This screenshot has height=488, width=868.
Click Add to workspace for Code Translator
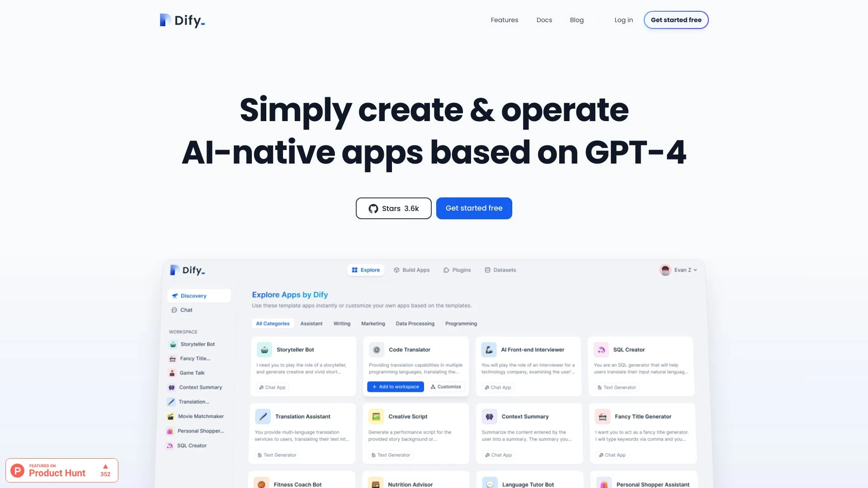[395, 387]
